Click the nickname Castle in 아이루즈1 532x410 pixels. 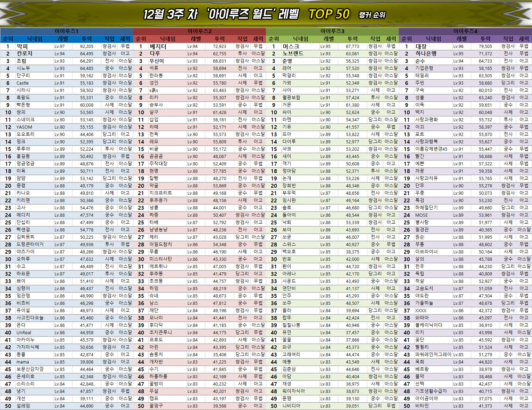(23, 83)
